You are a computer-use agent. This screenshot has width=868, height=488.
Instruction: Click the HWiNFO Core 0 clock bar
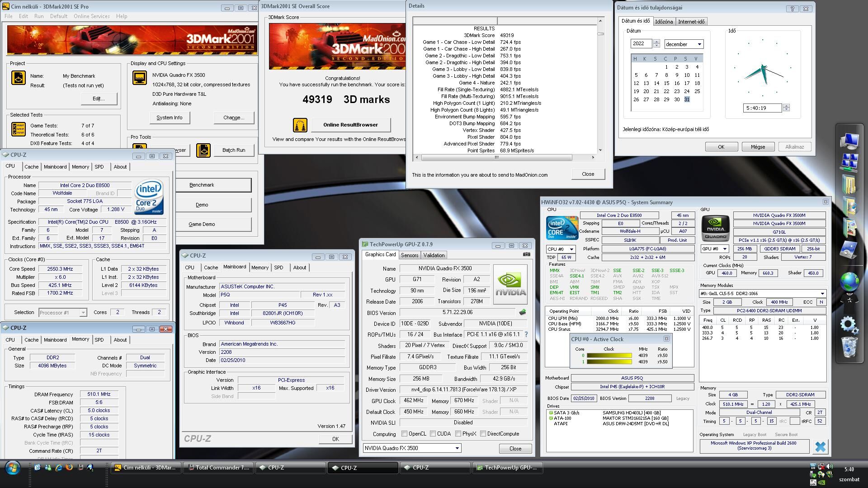click(x=609, y=355)
